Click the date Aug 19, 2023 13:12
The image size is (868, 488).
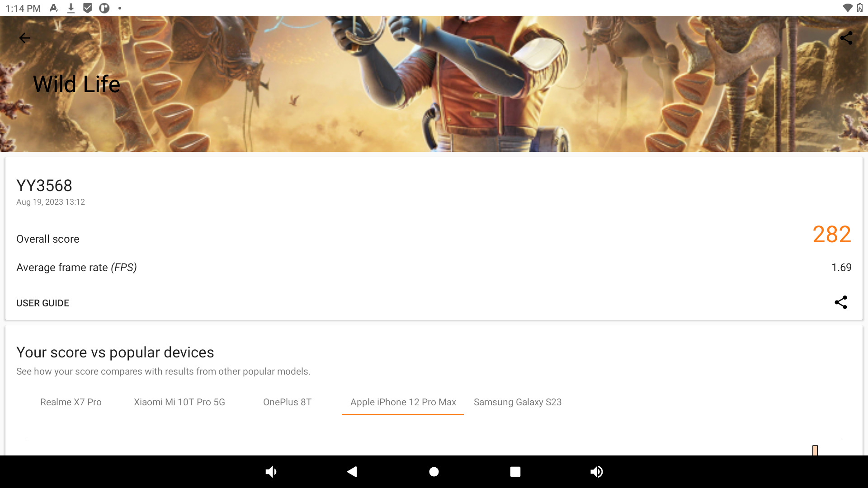coord(51,202)
